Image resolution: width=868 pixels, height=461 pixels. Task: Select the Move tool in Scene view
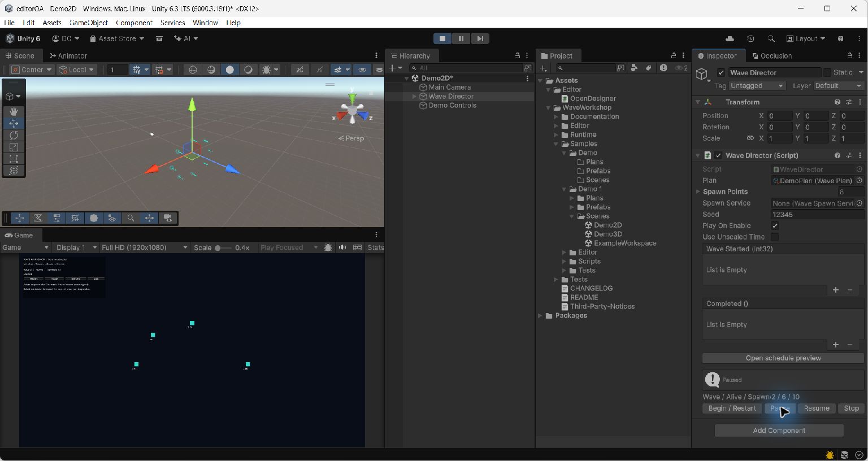pyautogui.click(x=14, y=123)
